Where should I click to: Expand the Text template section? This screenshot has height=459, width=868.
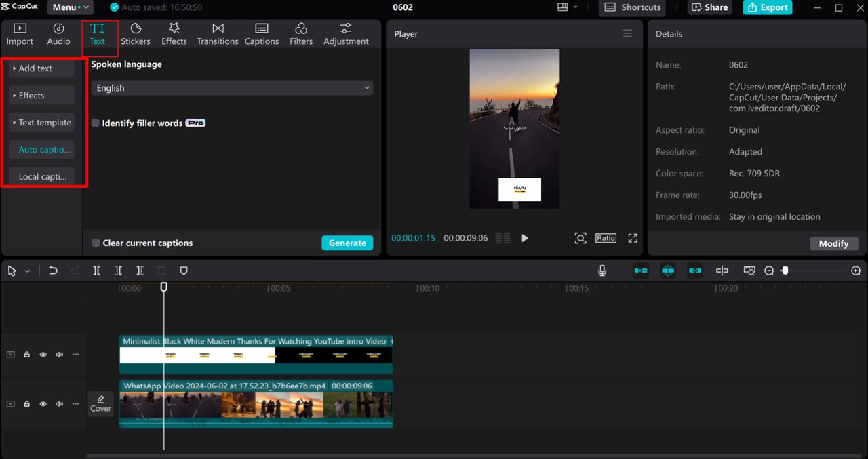pyautogui.click(x=42, y=123)
